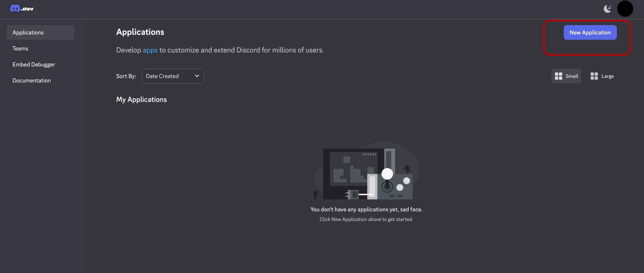Image resolution: width=644 pixels, height=273 pixels.
Task: Switch view to Small application cards
Action: [x=566, y=76]
